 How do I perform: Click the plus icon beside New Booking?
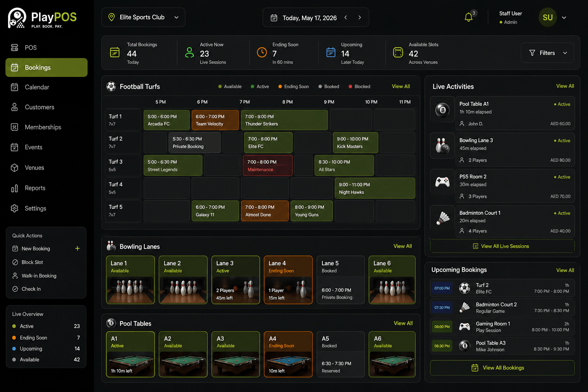tap(77, 248)
